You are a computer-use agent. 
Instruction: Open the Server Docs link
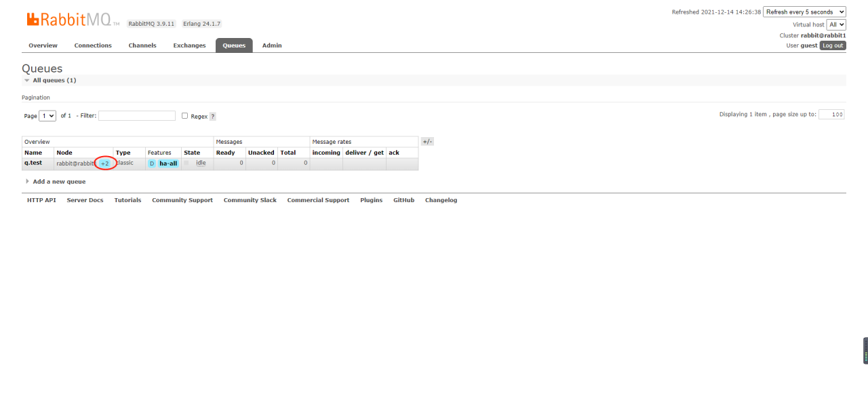(85, 200)
